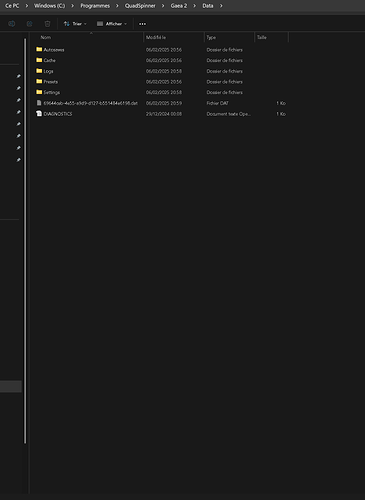Select the Autosaves folder name
365x500 pixels.
coord(54,50)
